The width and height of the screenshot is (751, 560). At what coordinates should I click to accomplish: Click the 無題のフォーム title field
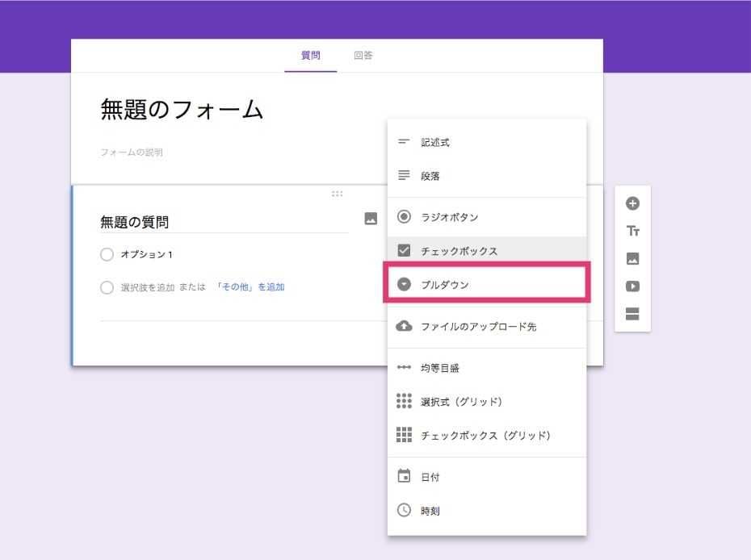(179, 111)
